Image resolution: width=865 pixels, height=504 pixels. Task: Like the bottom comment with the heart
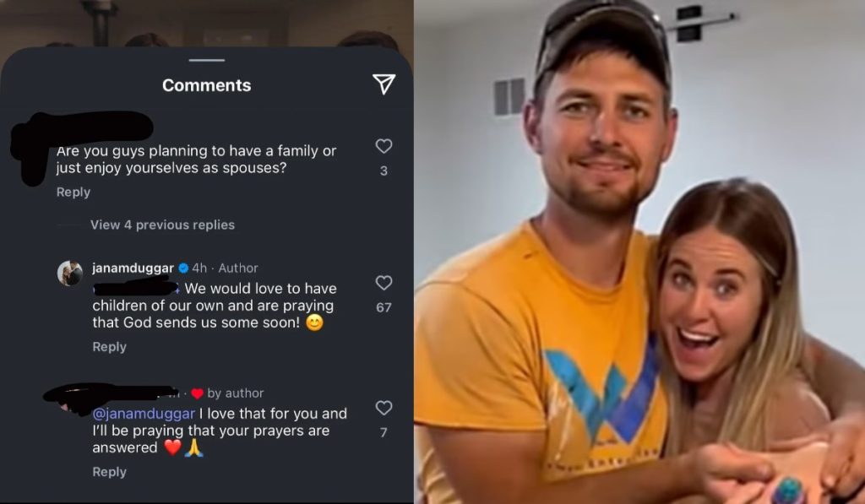click(x=384, y=408)
